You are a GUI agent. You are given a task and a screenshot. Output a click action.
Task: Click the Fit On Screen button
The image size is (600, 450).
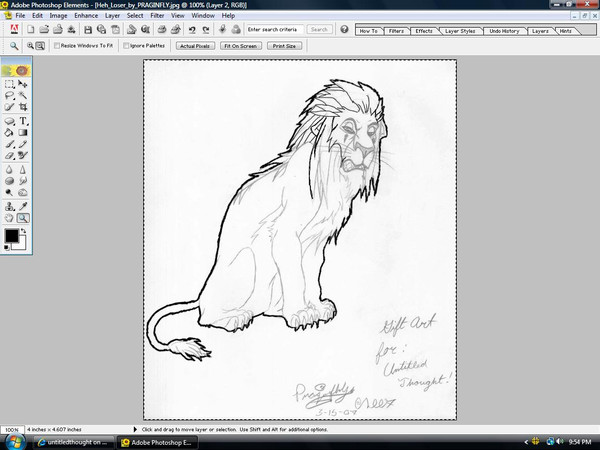pos(241,46)
